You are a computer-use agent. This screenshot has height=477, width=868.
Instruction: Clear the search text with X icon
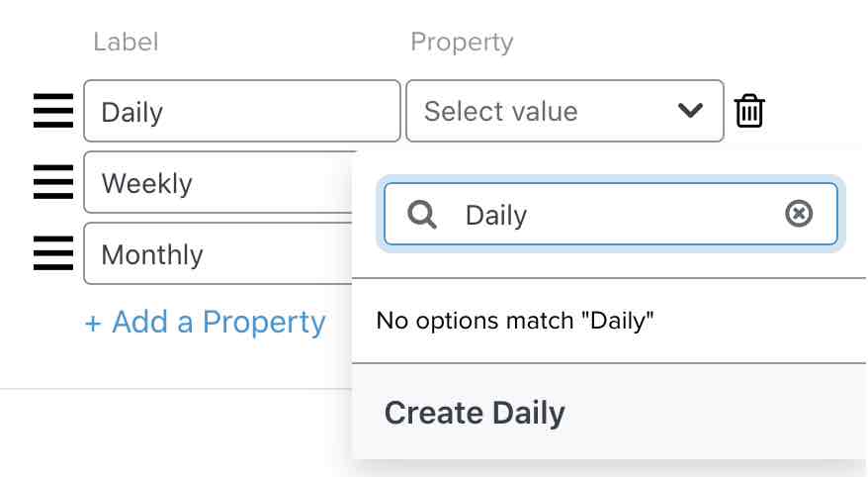(x=798, y=214)
